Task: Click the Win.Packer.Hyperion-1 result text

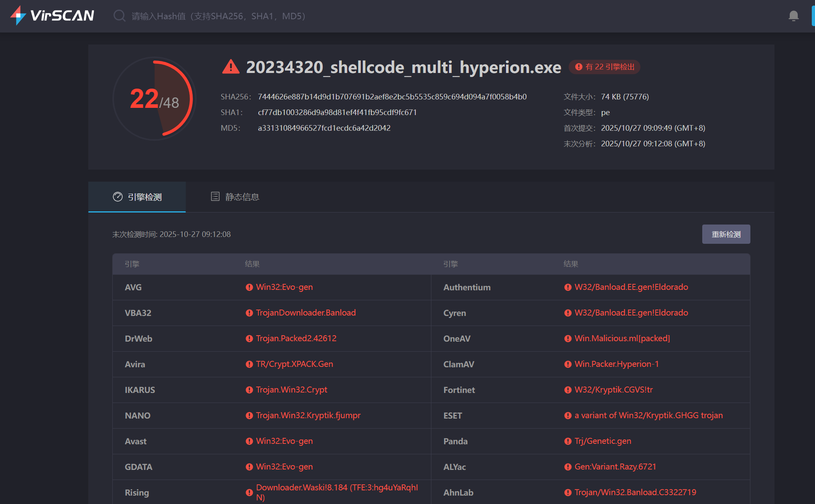Action: click(x=616, y=364)
